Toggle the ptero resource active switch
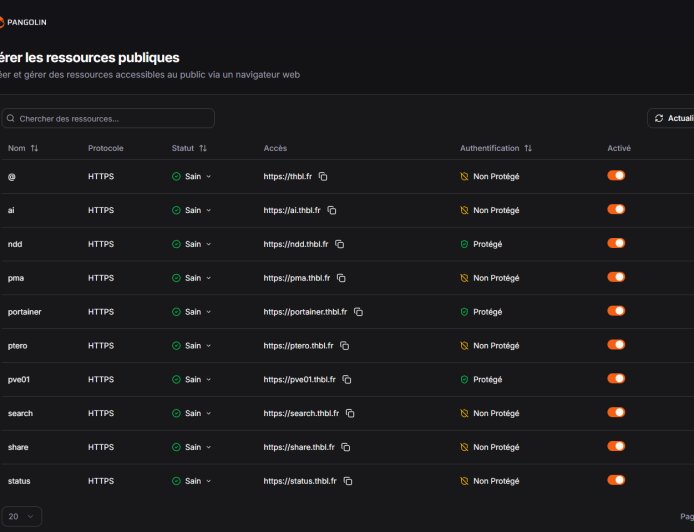 pyautogui.click(x=616, y=345)
